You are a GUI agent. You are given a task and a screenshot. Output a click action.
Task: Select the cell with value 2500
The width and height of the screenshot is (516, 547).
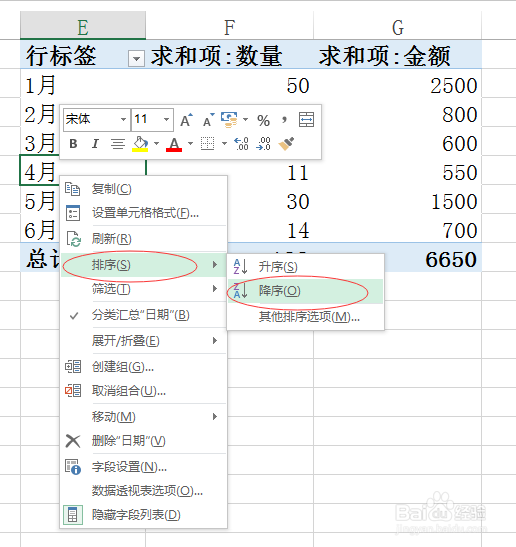pyautogui.click(x=397, y=83)
